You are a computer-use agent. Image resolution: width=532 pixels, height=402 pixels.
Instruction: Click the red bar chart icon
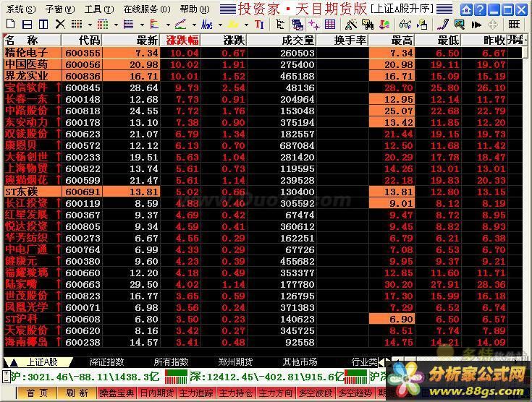155,25
